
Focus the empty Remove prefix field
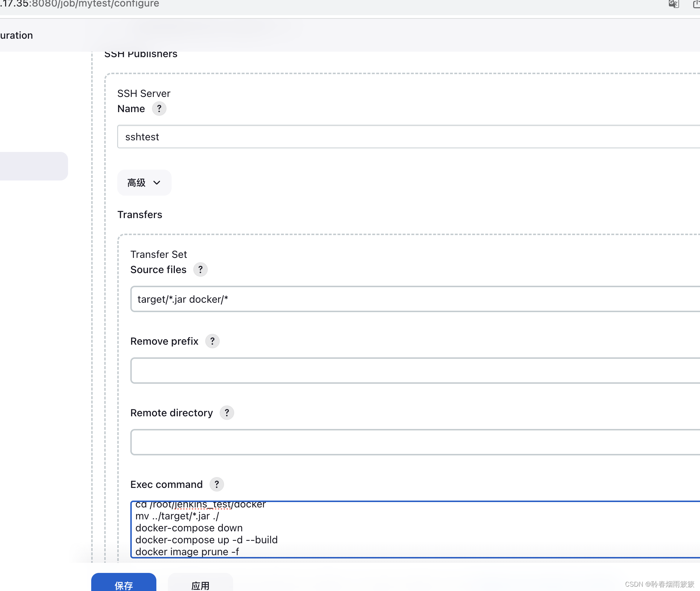pos(415,371)
